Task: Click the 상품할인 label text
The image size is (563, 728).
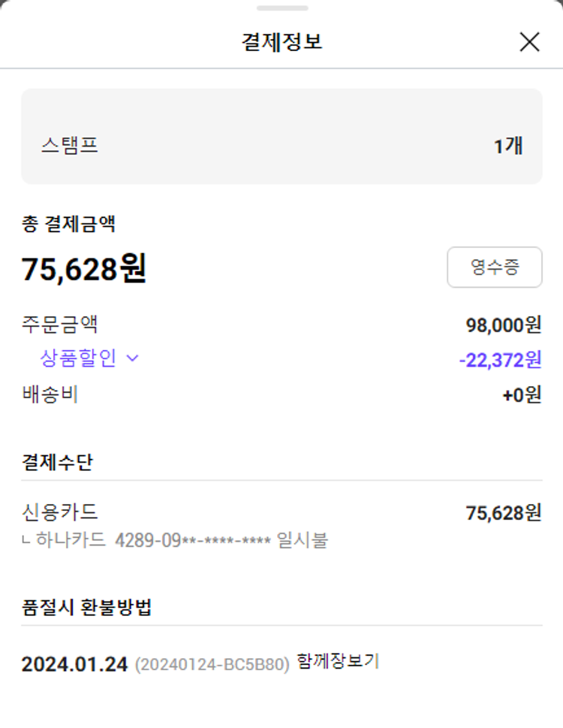Action: 78,358
